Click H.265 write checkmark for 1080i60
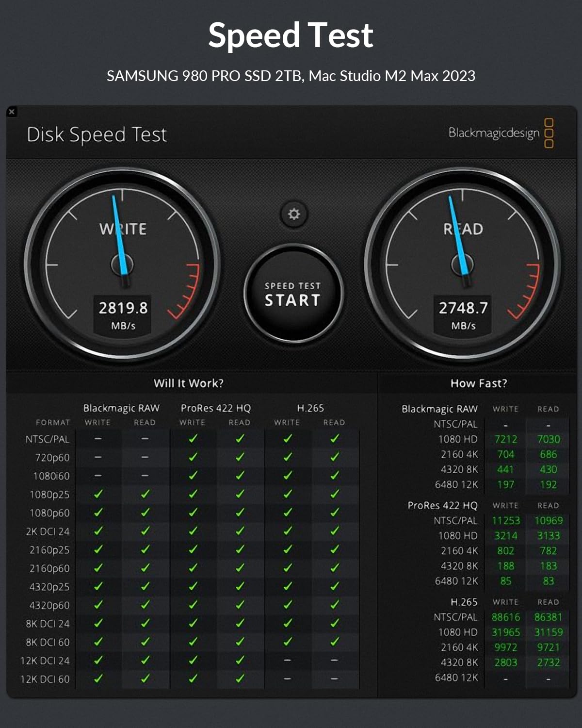This screenshot has width=582, height=728. (288, 476)
